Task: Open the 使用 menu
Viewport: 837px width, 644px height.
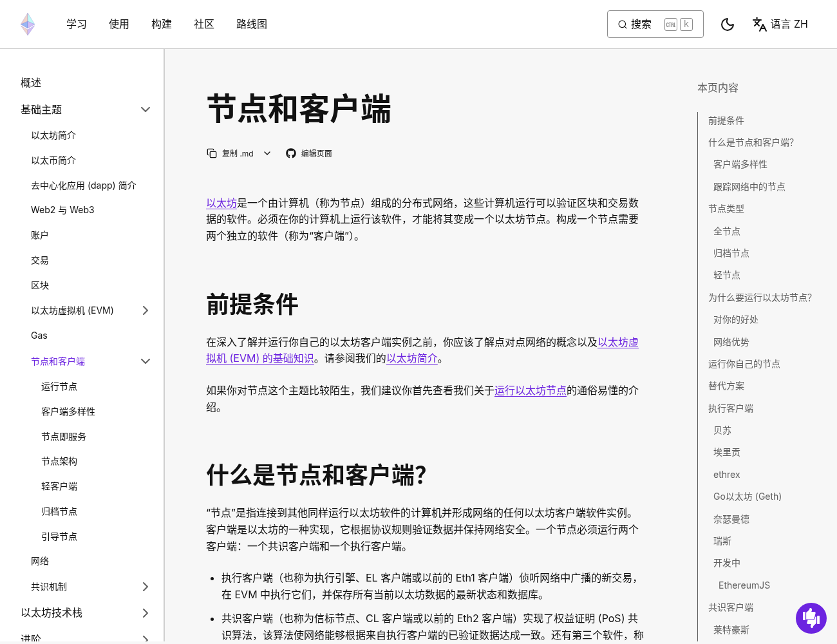Action: [x=119, y=24]
